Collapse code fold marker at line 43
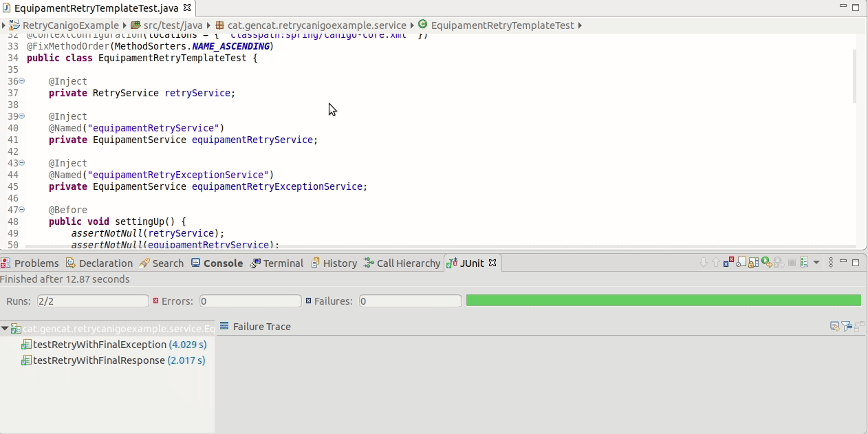This screenshot has height=434, width=868. pyautogui.click(x=22, y=163)
